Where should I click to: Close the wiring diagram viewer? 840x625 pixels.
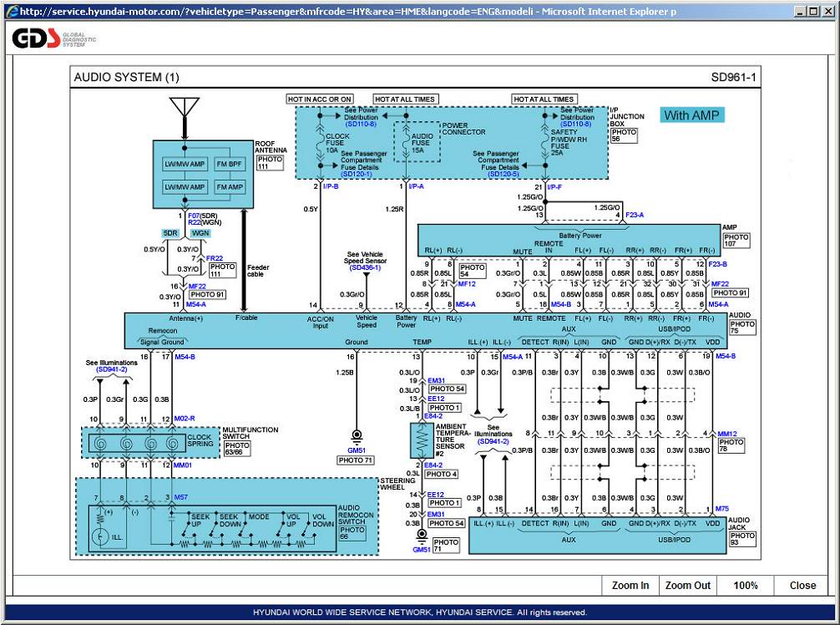[802, 586]
